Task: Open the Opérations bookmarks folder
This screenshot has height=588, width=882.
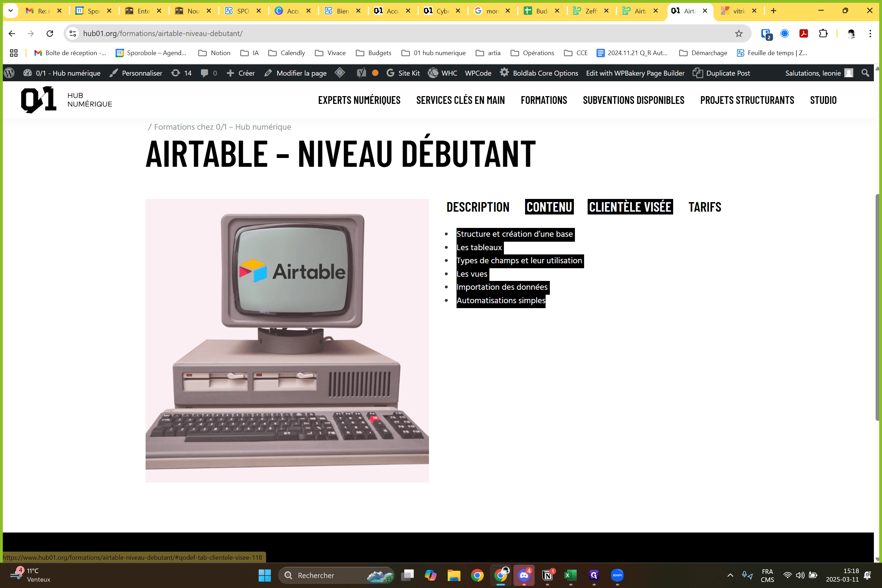Action: coord(532,53)
